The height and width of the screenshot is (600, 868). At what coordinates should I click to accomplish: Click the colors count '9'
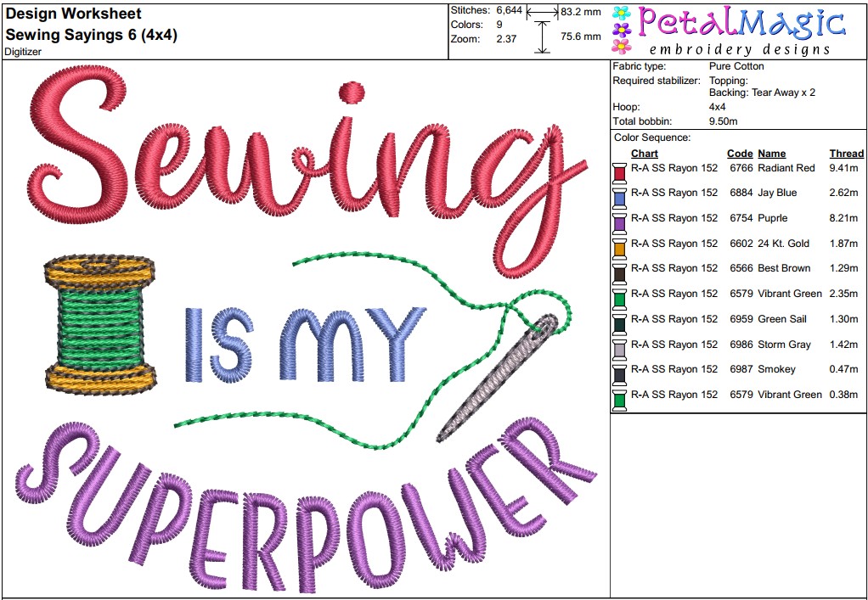click(499, 25)
